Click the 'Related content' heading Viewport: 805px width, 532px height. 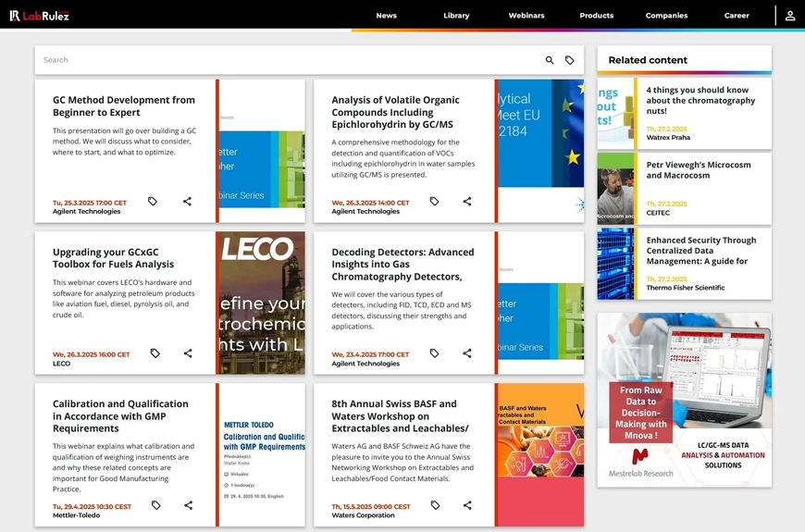[648, 60]
